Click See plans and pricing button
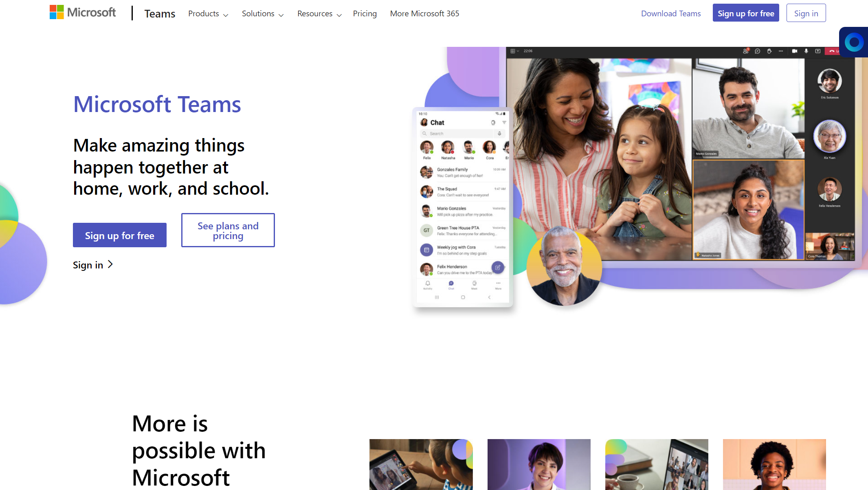 (x=228, y=230)
